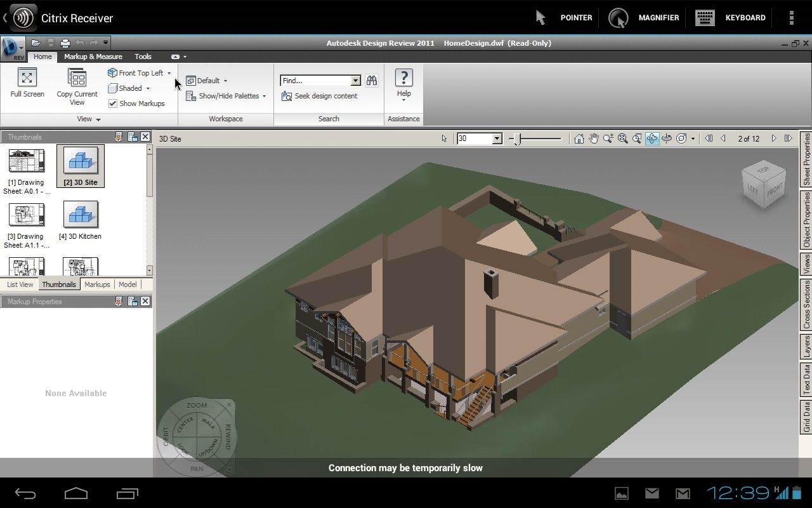Open the Autodesk Design Review application menu
The width and height of the screenshot is (812, 508).
[13, 49]
